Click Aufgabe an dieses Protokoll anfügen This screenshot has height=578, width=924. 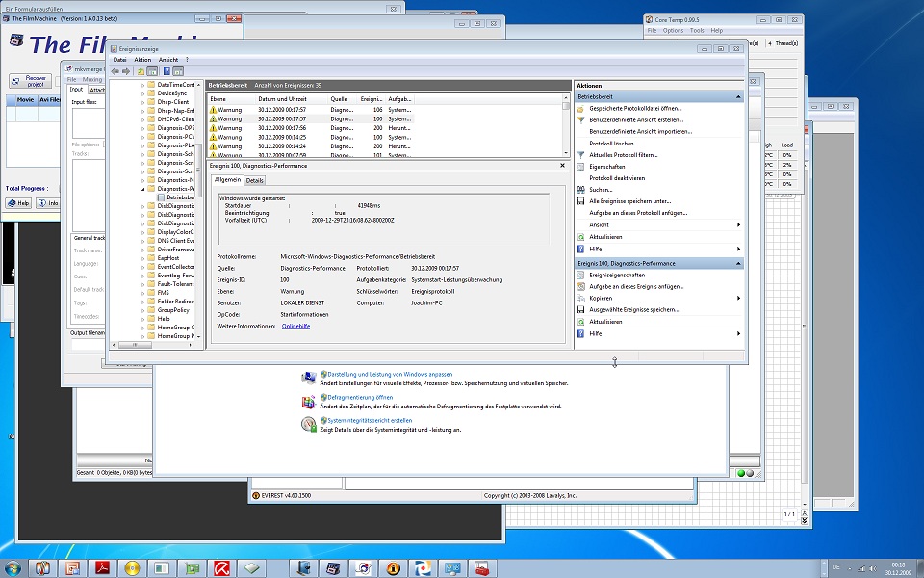point(638,213)
